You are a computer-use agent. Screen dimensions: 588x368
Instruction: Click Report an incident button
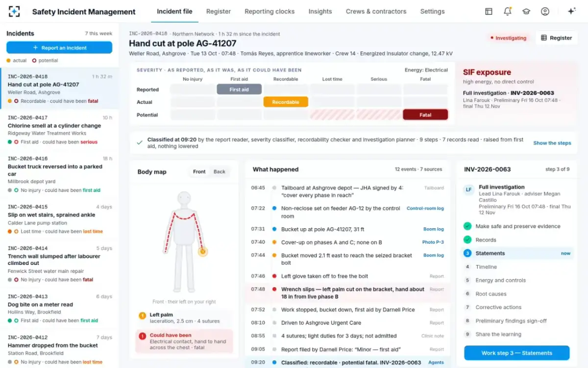click(x=59, y=48)
